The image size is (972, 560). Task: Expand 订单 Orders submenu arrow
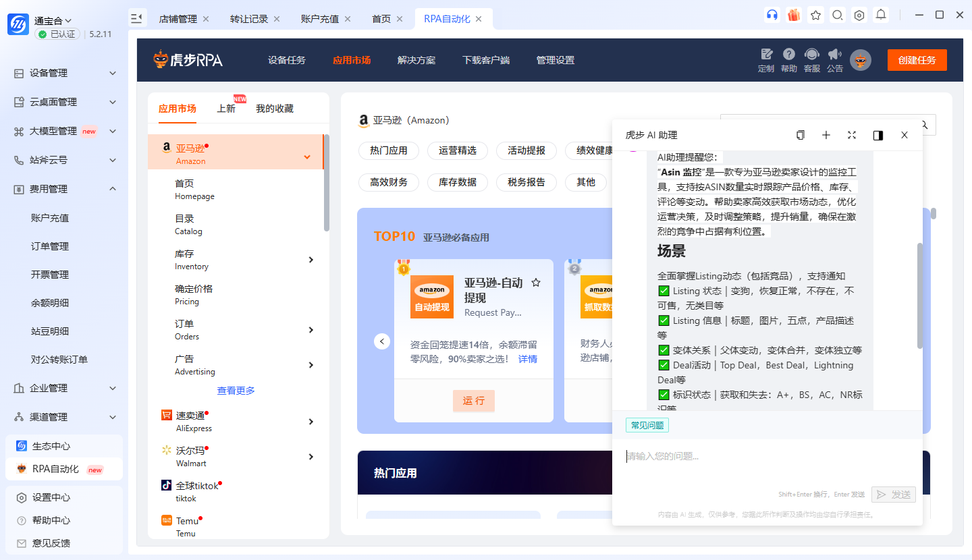(311, 330)
